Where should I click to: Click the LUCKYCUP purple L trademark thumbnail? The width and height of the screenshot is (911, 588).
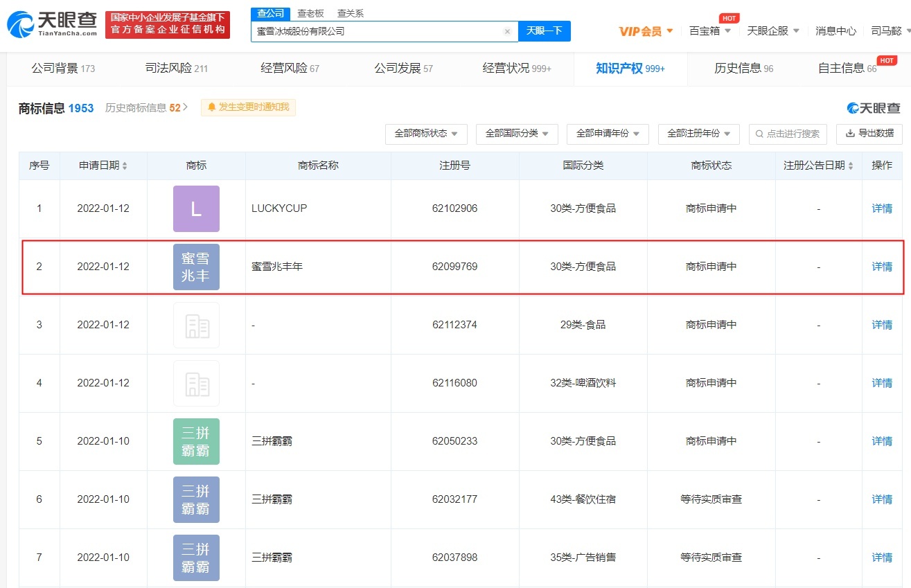click(x=196, y=208)
